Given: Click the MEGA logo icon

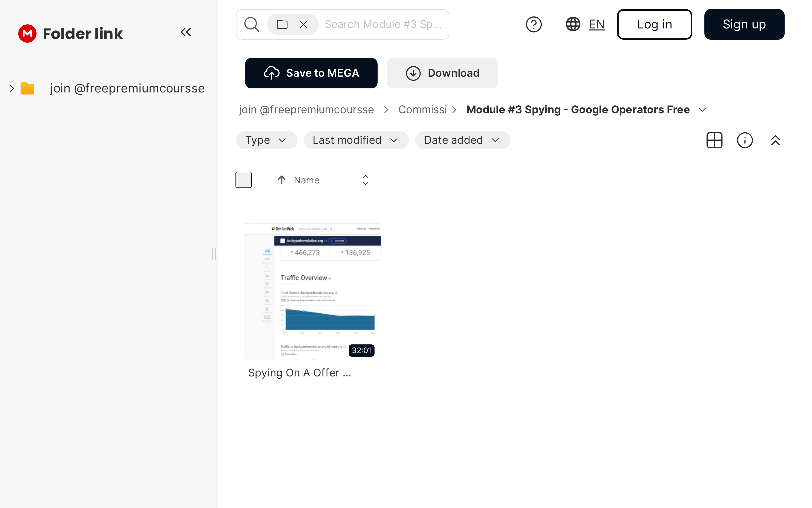Looking at the screenshot, I should (x=27, y=33).
